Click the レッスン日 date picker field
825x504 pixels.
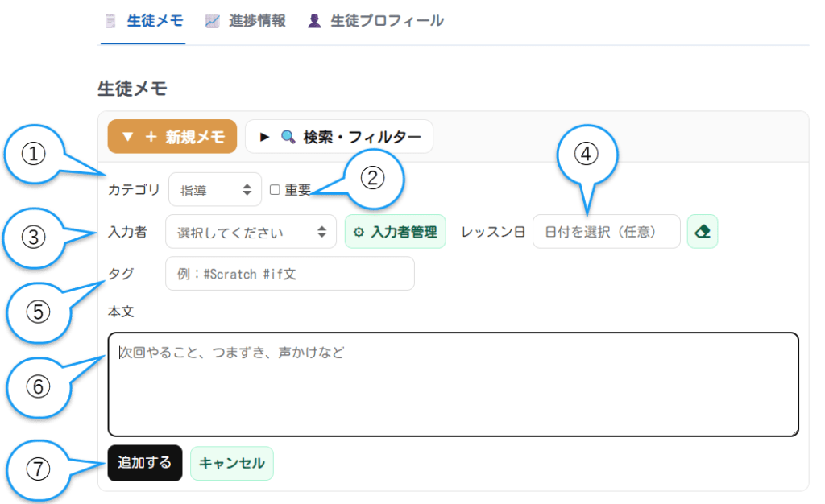click(606, 232)
